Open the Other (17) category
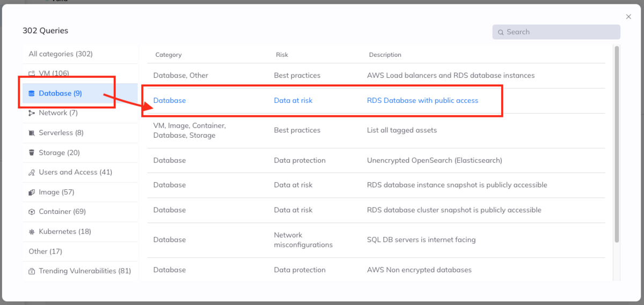This screenshot has height=305, width=644. 46,251
